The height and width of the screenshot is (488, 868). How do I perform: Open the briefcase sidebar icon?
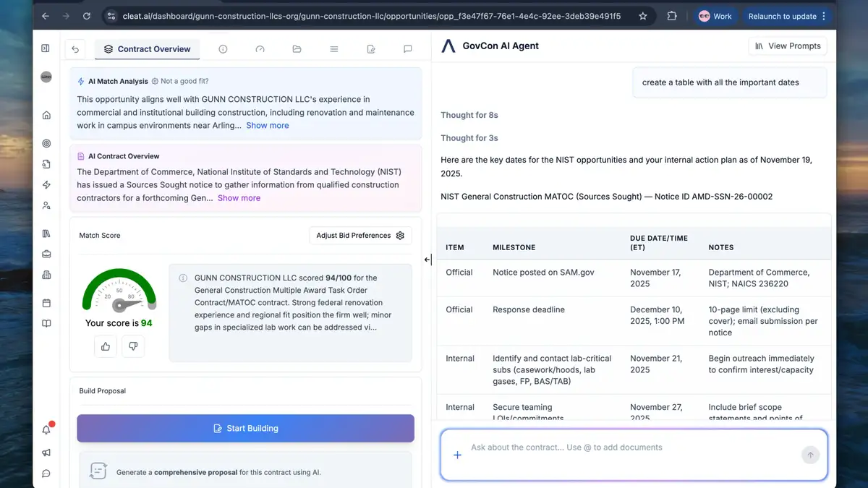click(x=46, y=254)
